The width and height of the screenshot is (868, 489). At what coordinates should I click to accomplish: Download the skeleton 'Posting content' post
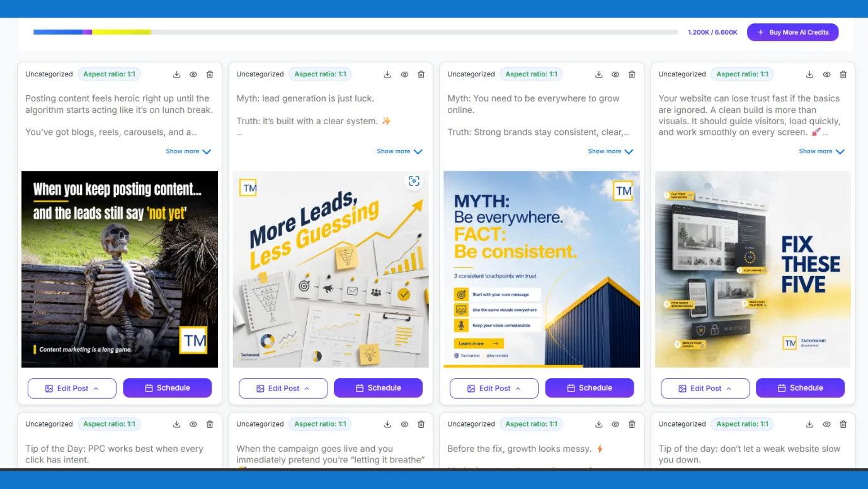pos(176,74)
